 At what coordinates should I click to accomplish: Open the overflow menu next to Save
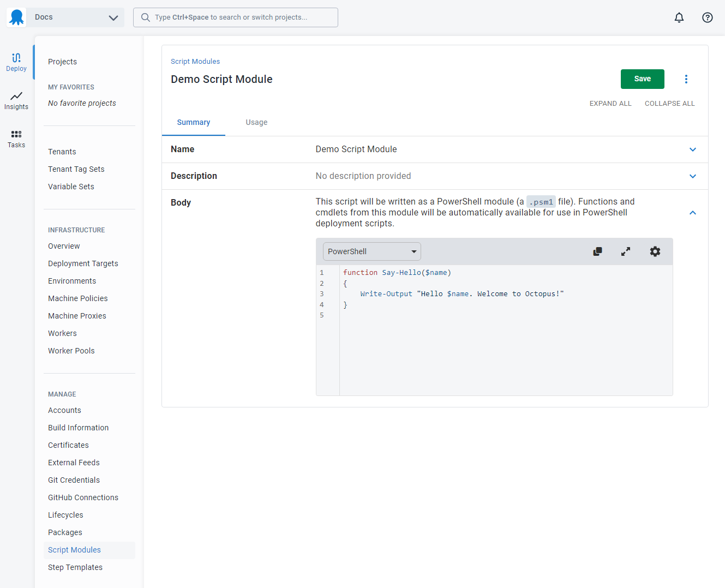click(686, 79)
